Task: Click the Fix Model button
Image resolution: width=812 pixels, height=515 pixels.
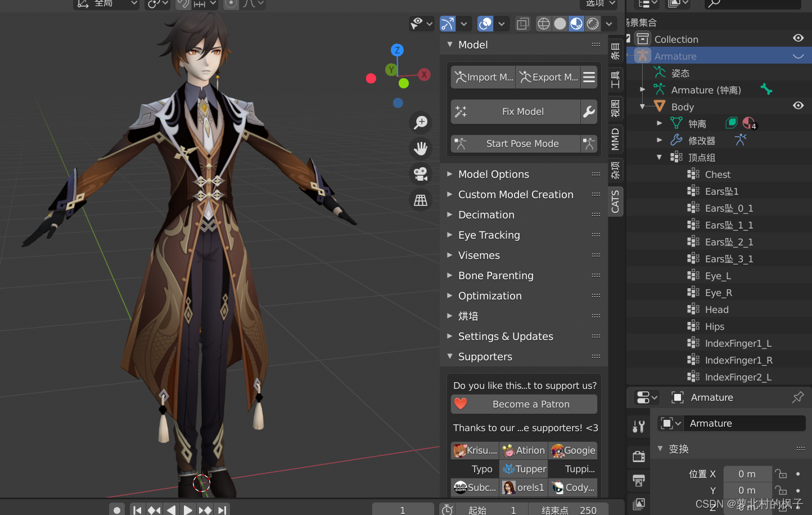Action: 516,111
